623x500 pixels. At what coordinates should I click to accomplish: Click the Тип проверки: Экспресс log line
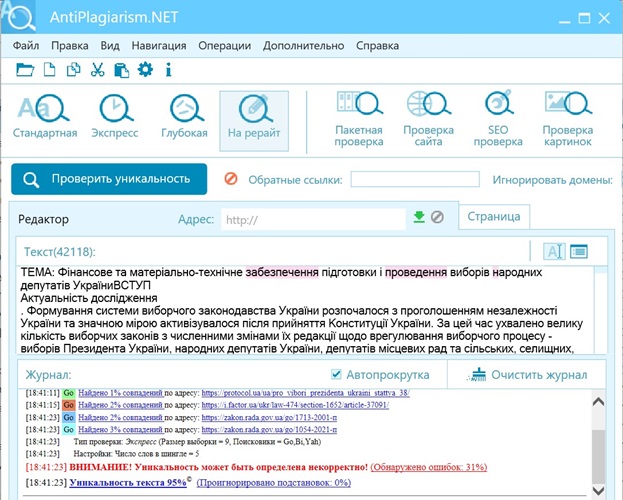pos(197,442)
